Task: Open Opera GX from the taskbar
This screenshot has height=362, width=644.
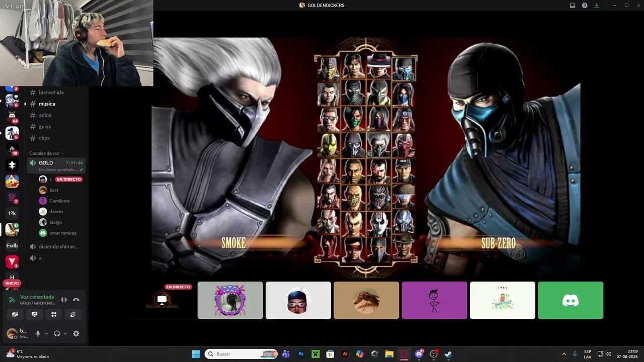Action: pyautogui.click(x=404, y=354)
